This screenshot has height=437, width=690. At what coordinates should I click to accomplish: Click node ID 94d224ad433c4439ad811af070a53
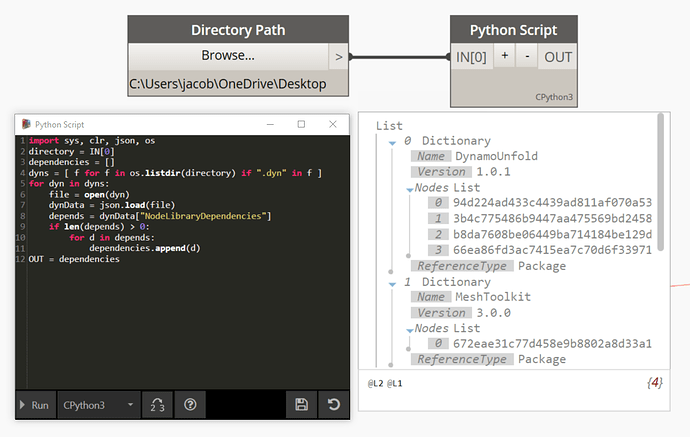552,202
